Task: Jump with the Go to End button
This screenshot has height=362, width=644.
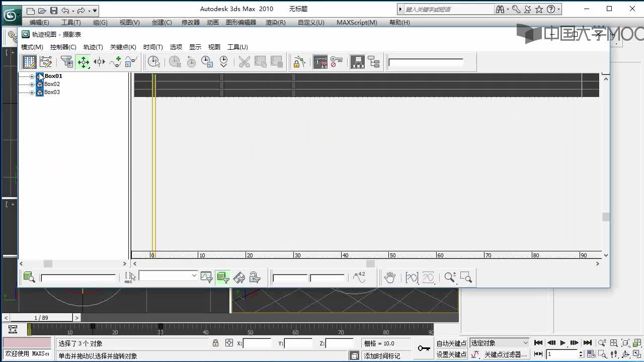Action: tap(587, 343)
